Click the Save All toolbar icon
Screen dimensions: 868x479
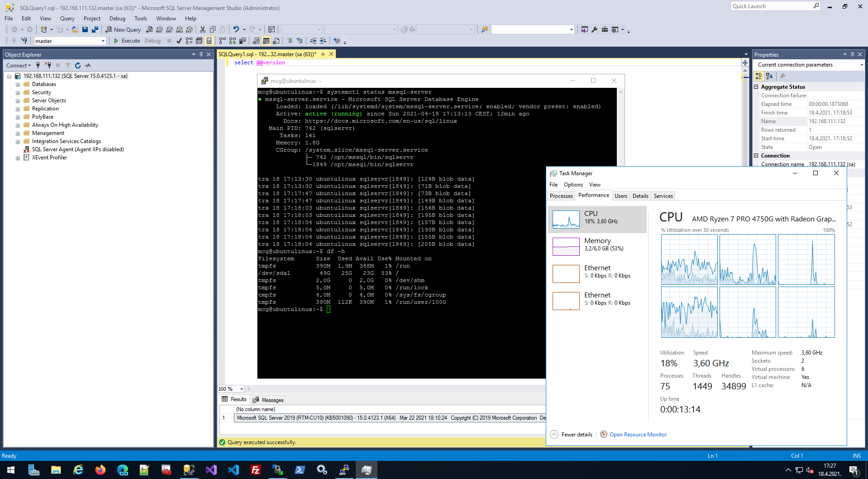click(95, 29)
